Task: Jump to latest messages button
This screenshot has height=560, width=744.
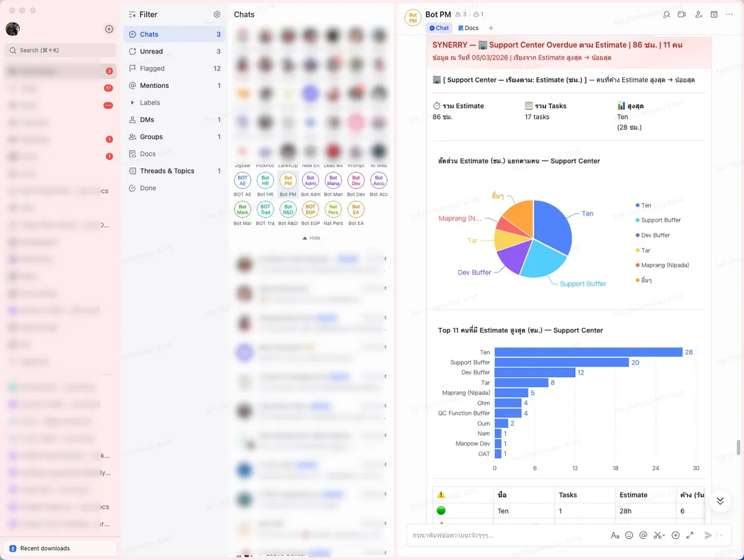Action: tap(719, 501)
